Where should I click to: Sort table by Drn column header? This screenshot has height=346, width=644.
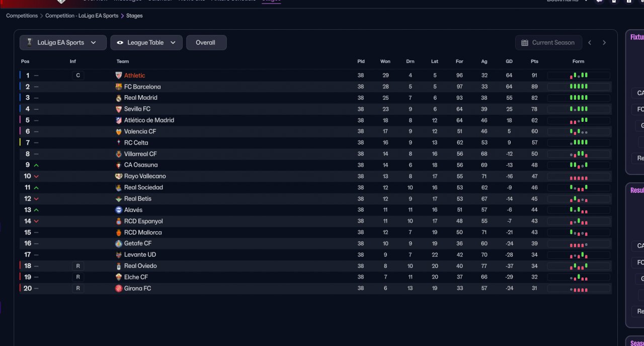[x=410, y=61]
